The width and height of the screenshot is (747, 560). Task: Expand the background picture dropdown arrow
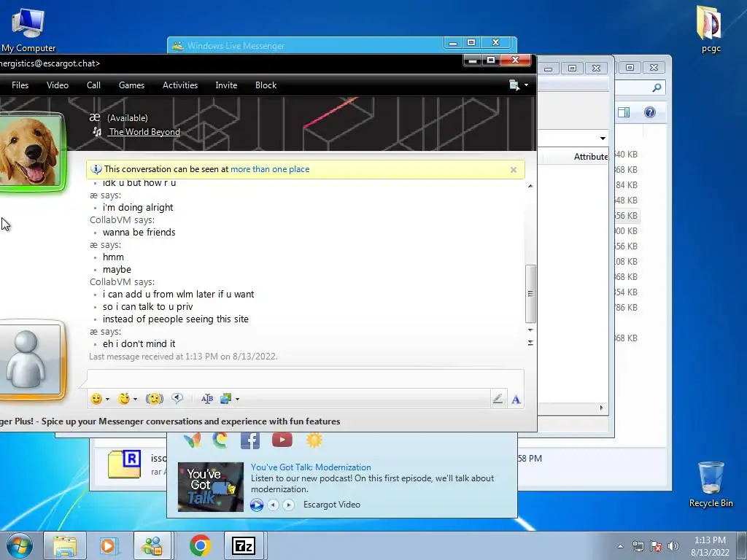coord(237,399)
